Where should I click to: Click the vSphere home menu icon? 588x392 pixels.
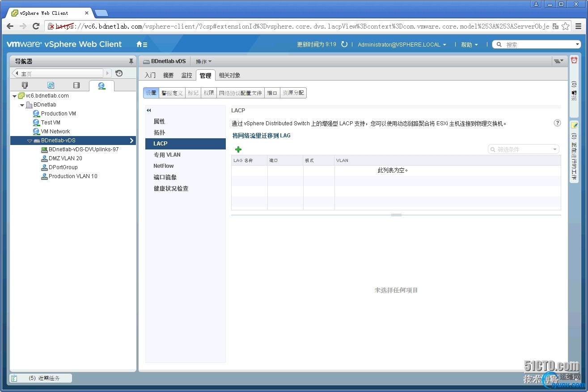[141, 44]
